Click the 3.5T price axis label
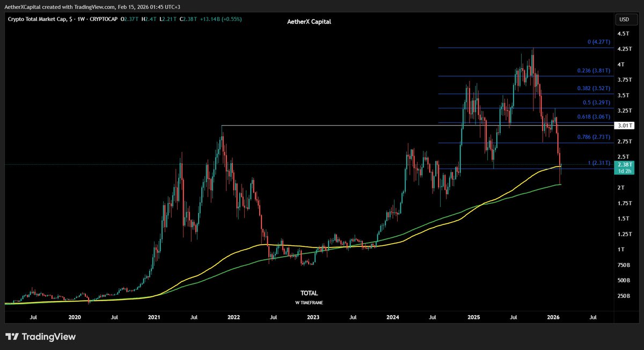 tap(623, 95)
